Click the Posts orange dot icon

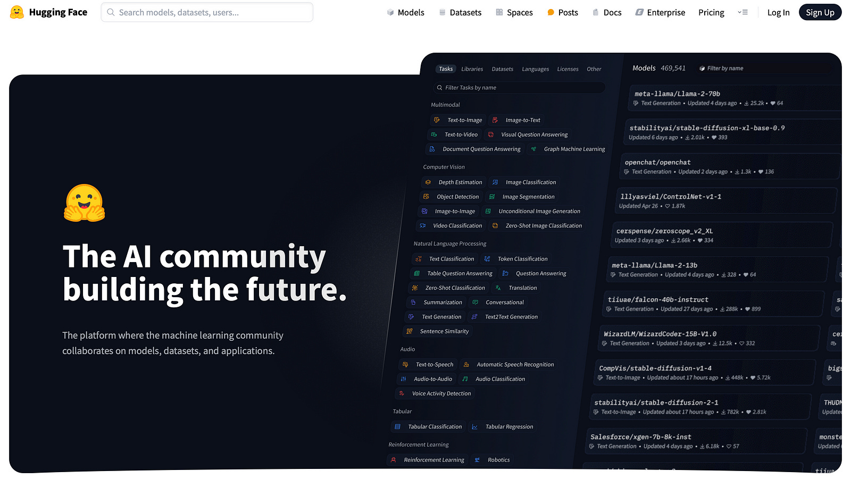pyautogui.click(x=550, y=12)
